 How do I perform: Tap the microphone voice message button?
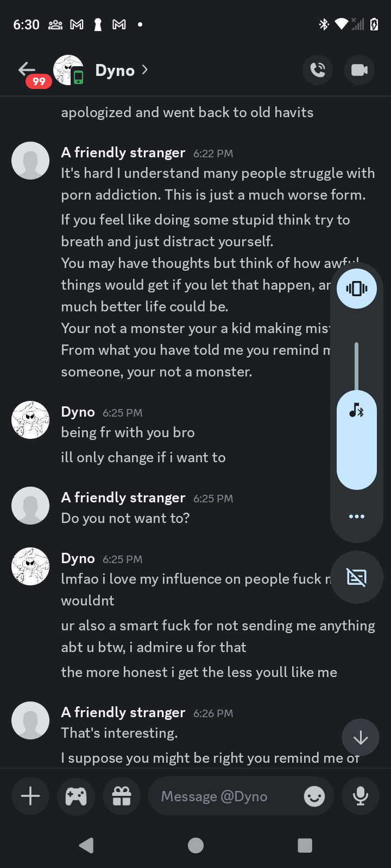(x=360, y=796)
